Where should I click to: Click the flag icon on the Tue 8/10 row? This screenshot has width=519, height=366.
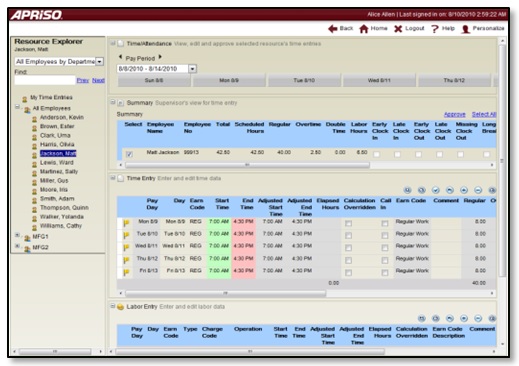(126, 235)
